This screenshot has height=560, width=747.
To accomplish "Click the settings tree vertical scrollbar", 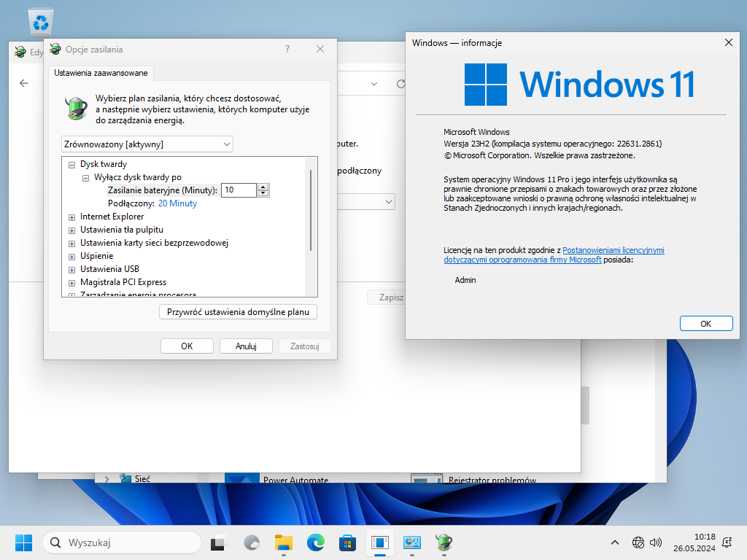I will [x=311, y=209].
